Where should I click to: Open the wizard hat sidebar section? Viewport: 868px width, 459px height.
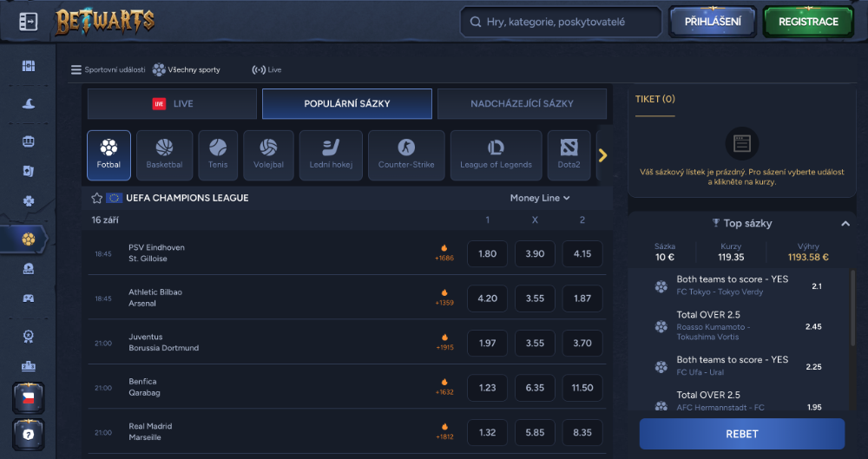pyautogui.click(x=29, y=104)
